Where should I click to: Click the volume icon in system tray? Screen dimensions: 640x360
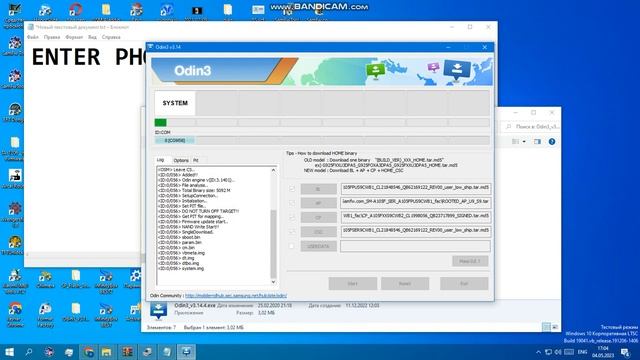[558, 352]
